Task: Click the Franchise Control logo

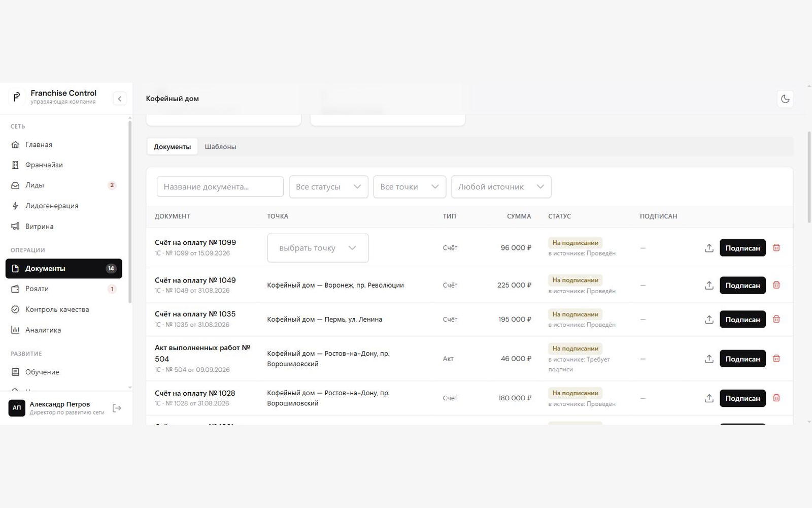Action: click(17, 97)
